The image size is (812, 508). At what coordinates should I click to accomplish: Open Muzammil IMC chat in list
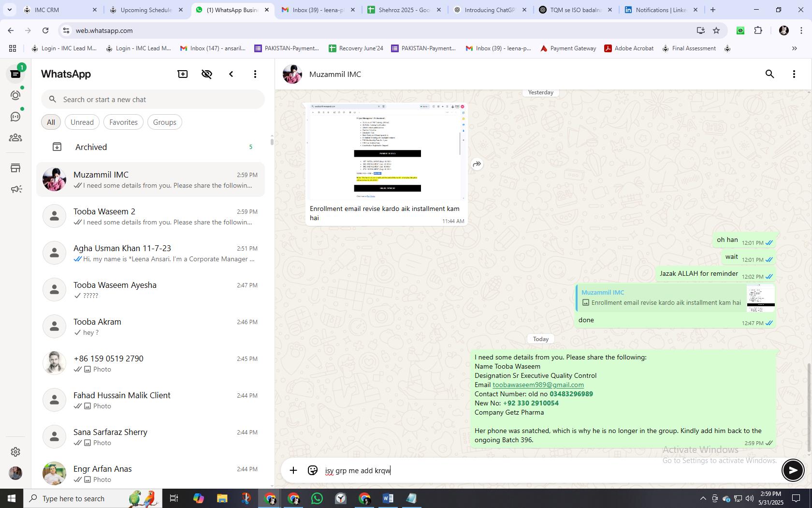pos(151,179)
